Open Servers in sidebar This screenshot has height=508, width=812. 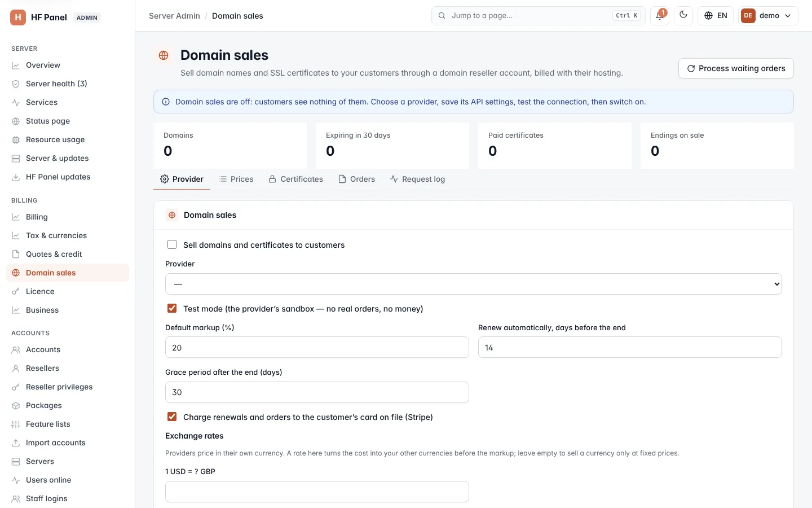pyautogui.click(x=68, y=461)
